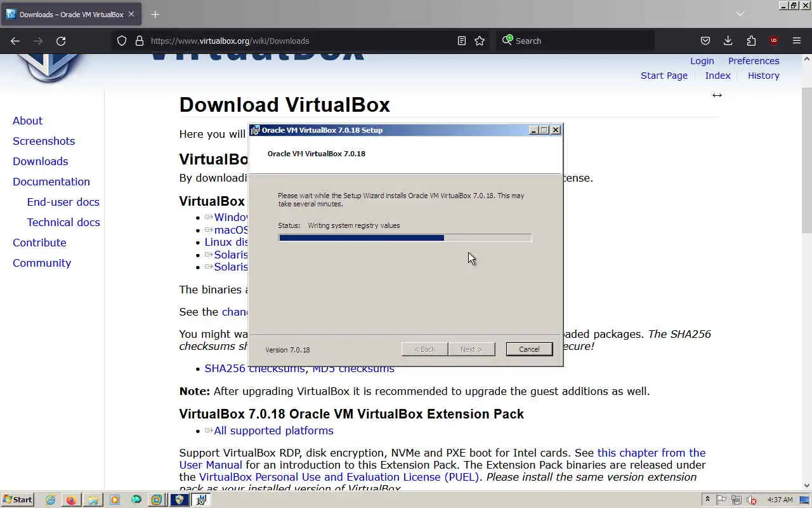Open the History link
The height and width of the screenshot is (508, 812).
[763, 76]
